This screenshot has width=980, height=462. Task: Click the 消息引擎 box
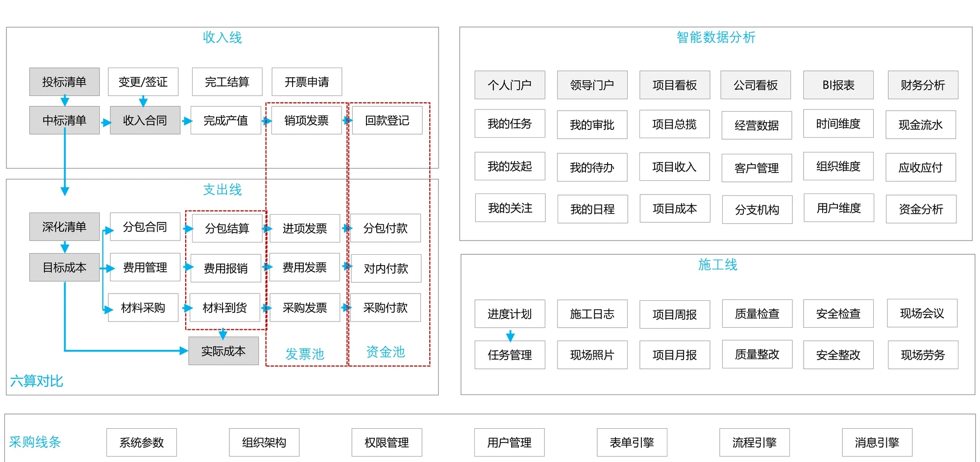pyautogui.click(x=877, y=442)
